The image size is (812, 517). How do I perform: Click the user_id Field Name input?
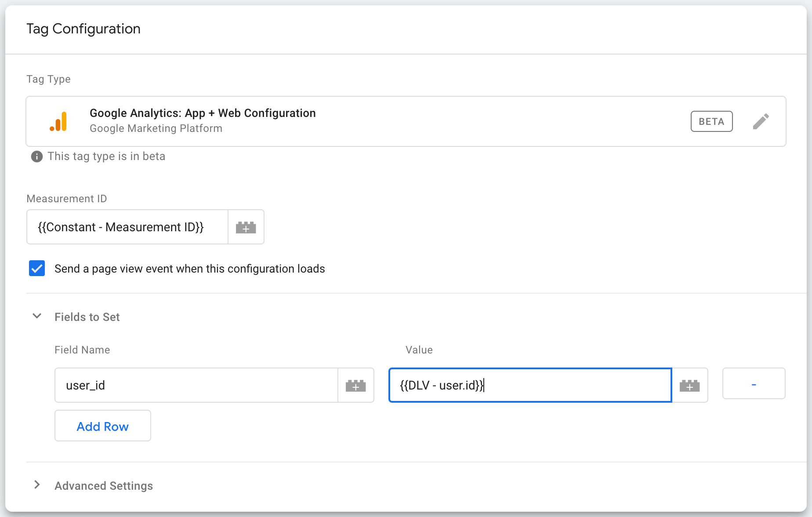pos(196,386)
